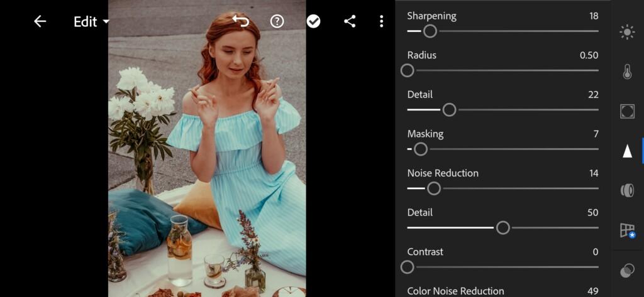The width and height of the screenshot is (644, 297).
Task: Select the Detail triangle panel icon
Action: [627, 151]
